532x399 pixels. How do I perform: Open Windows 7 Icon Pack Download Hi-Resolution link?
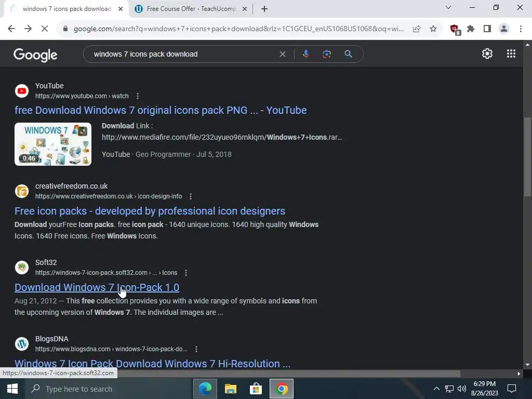click(x=152, y=364)
